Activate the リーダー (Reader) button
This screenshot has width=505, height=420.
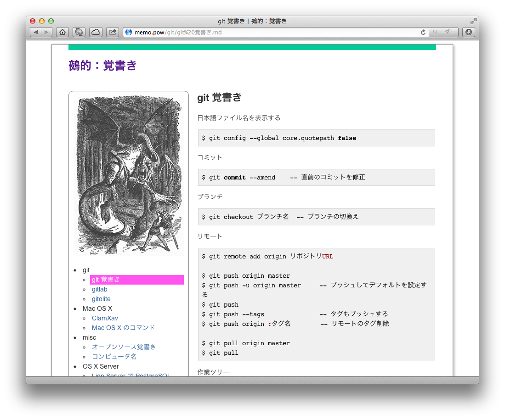[444, 32]
